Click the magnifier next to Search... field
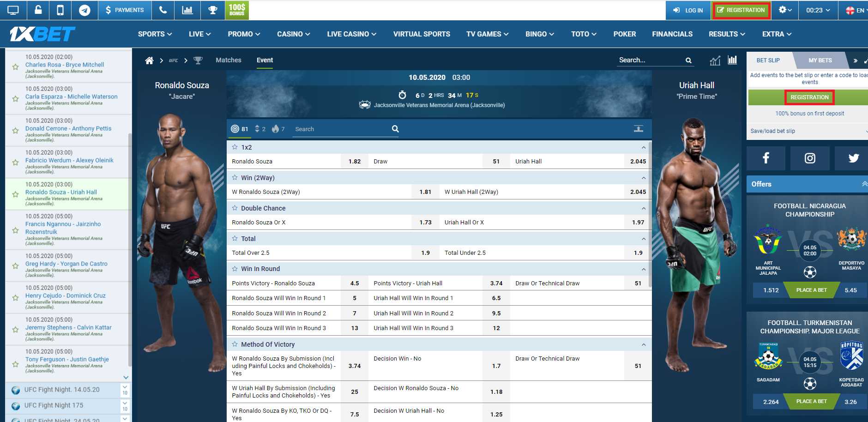 click(x=688, y=60)
